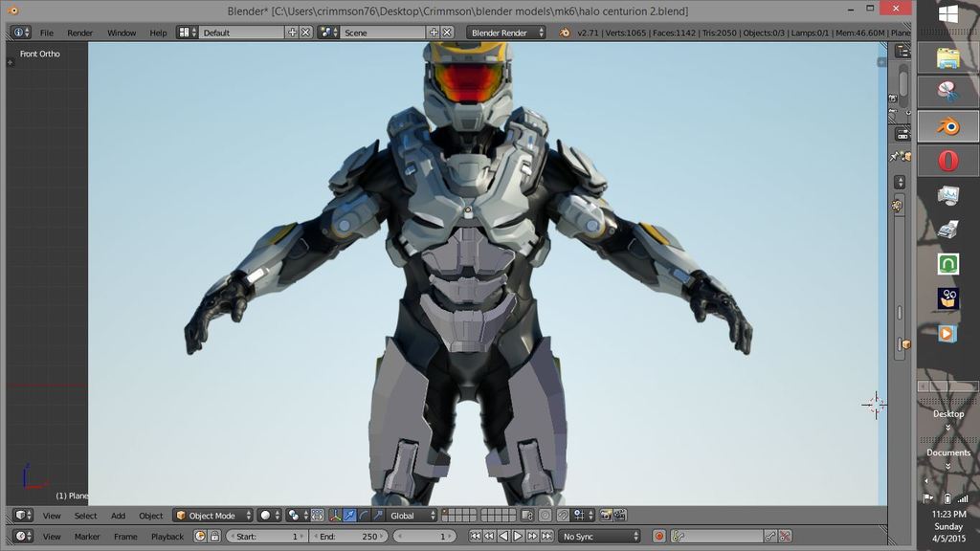980x551 pixels.
Task: Open the 3D viewport Select menu
Action: click(85, 516)
